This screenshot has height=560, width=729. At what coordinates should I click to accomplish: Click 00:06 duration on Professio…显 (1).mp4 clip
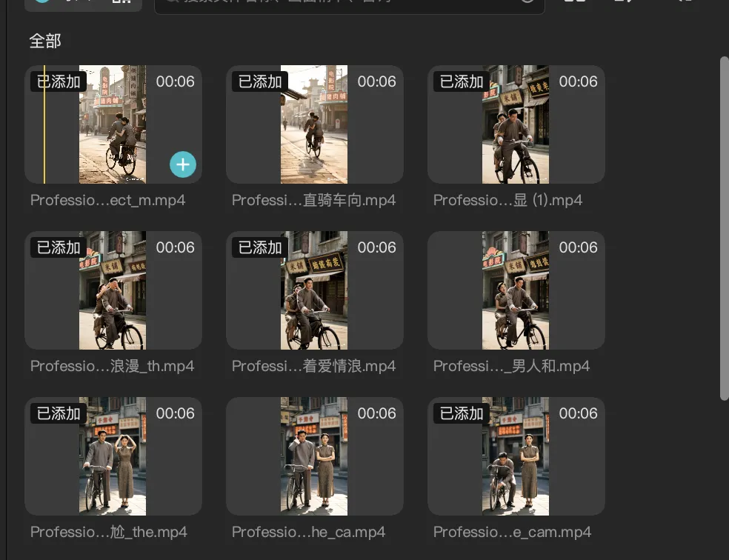(578, 81)
